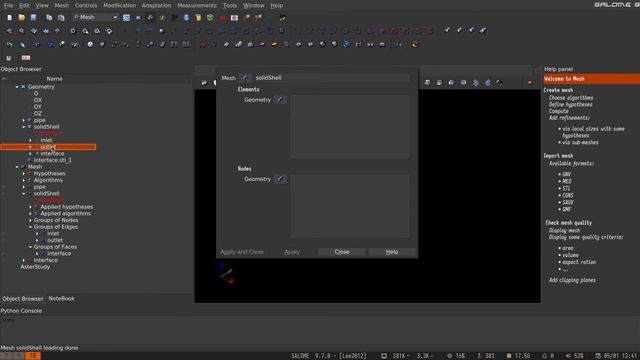Viewport: 640px width, 360px height.
Task: Expand Applied hypotheses node
Action: (x=30, y=207)
